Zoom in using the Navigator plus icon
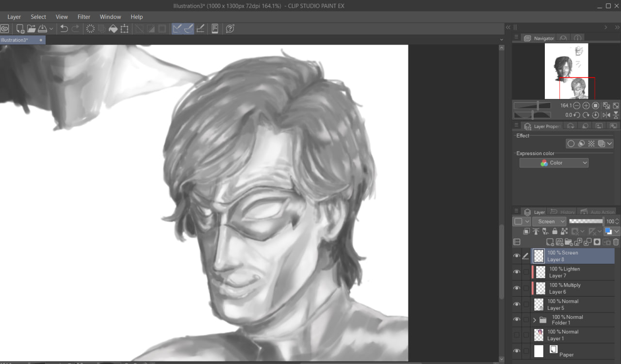Viewport: 621px width, 364px height. coord(586,106)
